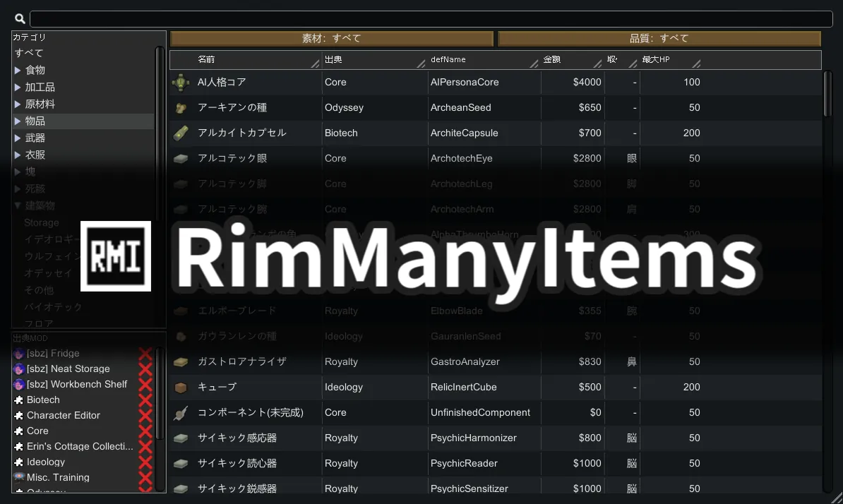843x504 pixels.
Task: Click the search text field
Action: (x=431, y=19)
